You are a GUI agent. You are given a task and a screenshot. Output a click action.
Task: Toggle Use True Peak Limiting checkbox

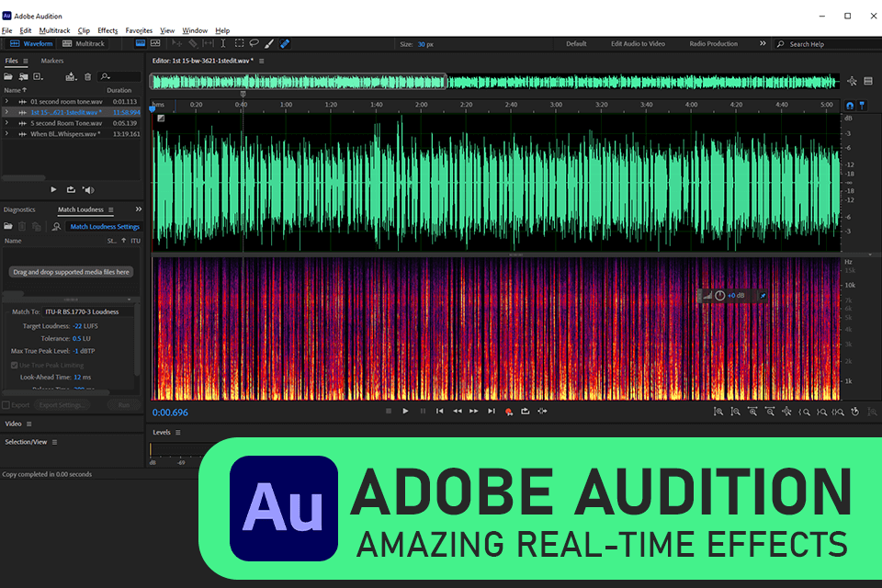point(14,365)
